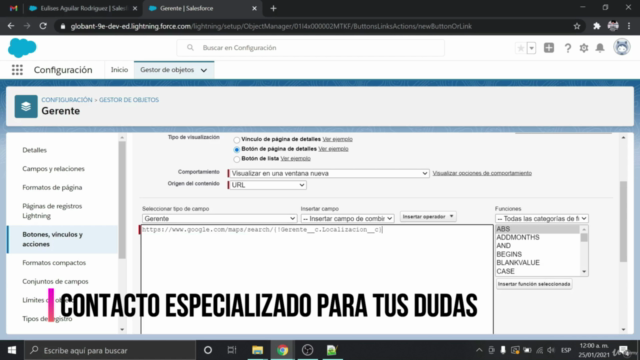Click Chrome icon in taskbar

(282, 350)
